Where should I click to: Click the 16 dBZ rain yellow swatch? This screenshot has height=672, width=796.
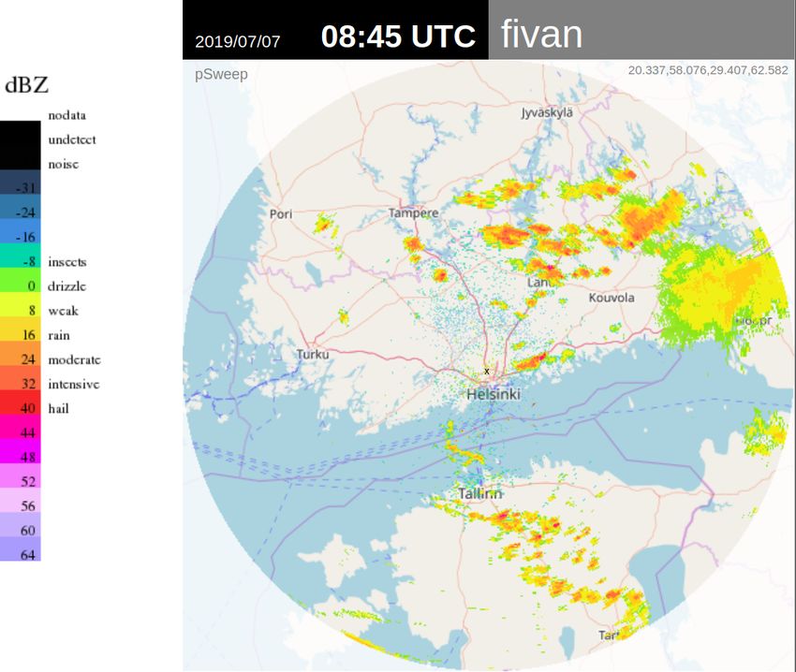21,329
